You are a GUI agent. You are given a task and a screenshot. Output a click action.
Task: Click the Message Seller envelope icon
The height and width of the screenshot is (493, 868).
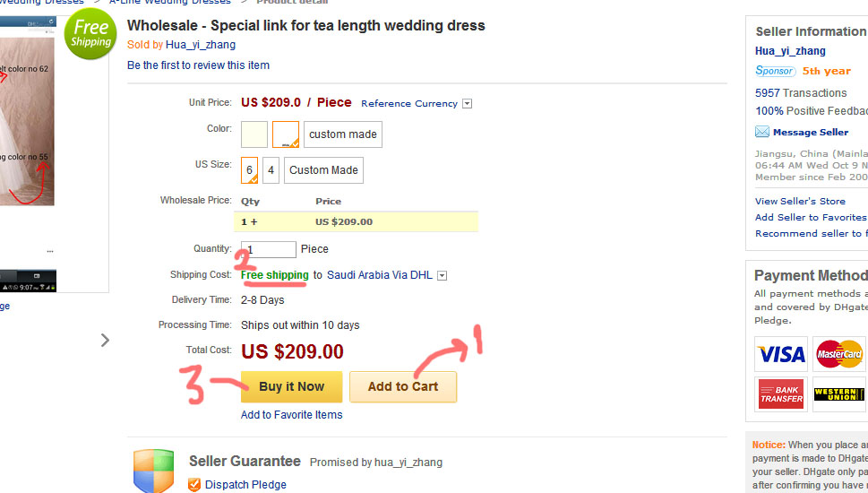click(x=762, y=132)
